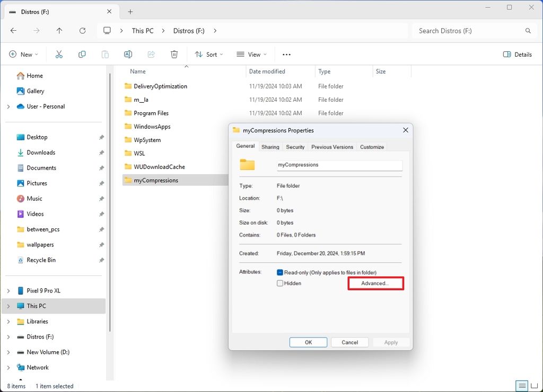
Task: Click the Refresh icon in the address bar
Action: click(82, 31)
